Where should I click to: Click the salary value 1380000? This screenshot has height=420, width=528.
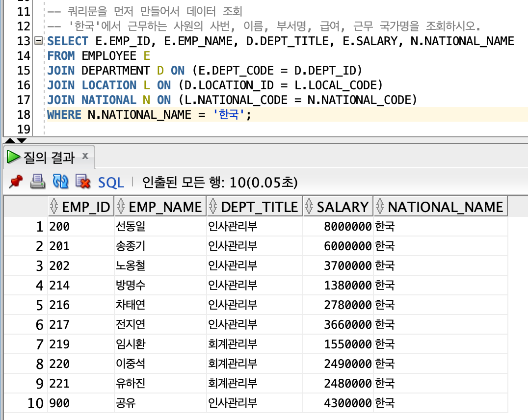coord(338,285)
